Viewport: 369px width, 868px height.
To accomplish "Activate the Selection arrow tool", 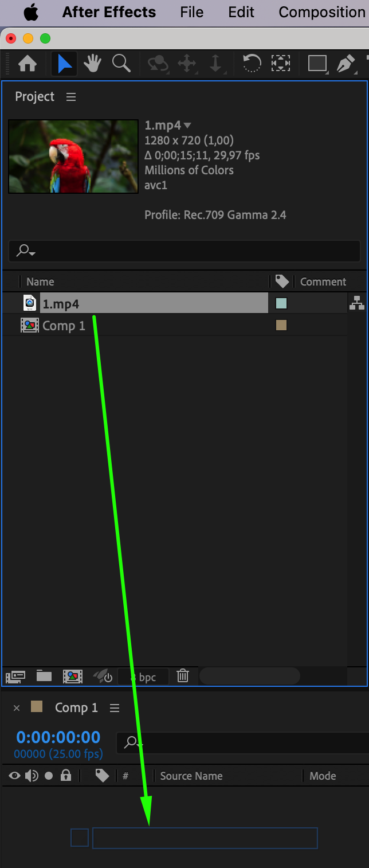I will pyautogui.click(x=65, y=63).
